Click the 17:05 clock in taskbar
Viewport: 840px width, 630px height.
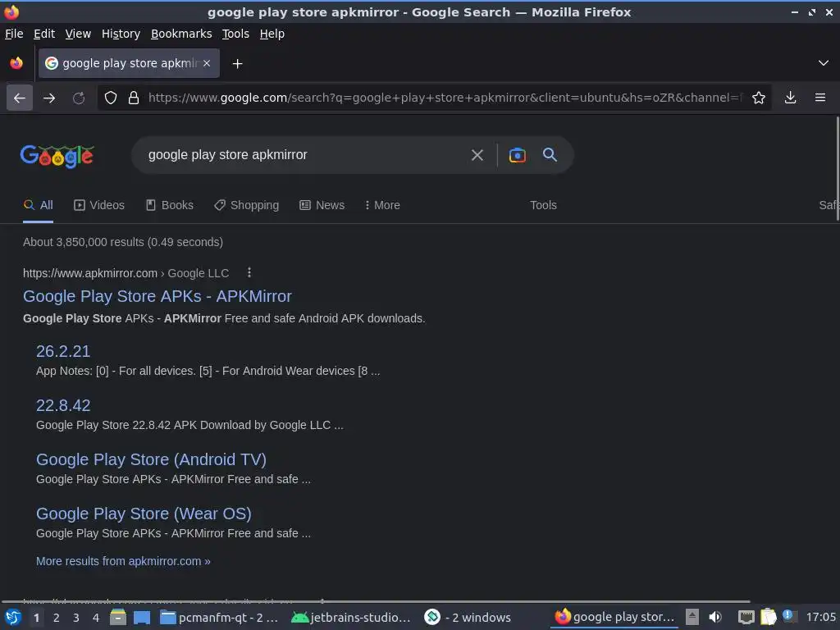(820, 617)
